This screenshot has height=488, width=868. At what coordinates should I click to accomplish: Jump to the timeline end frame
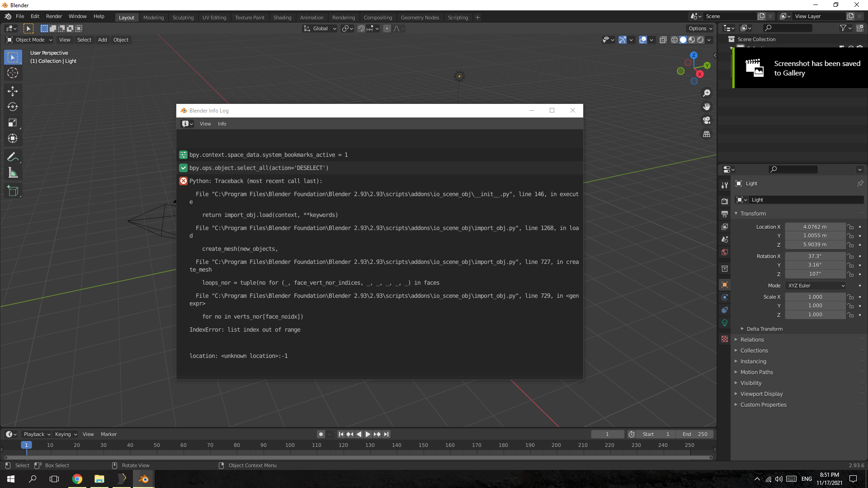386,434
